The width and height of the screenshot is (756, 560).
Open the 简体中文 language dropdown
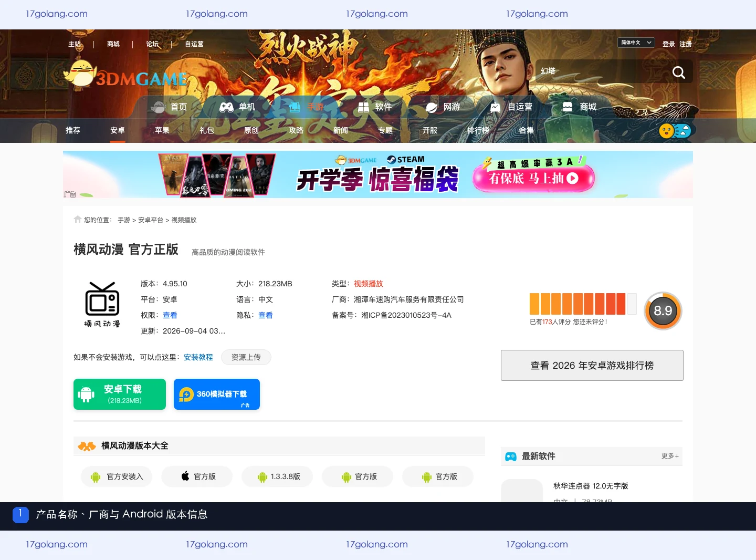tap(636, 43)
